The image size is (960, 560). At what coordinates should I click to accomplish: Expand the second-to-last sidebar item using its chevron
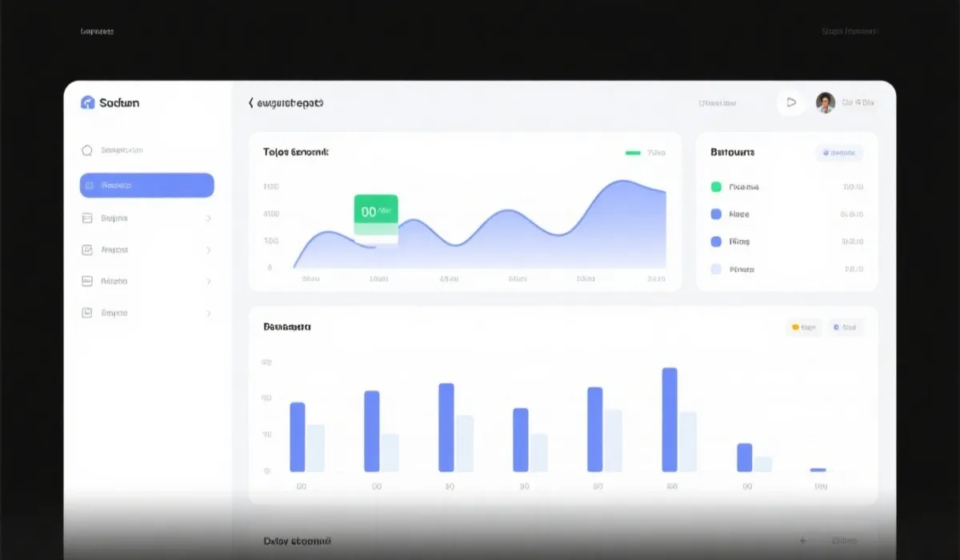click(x=209, y=282)
